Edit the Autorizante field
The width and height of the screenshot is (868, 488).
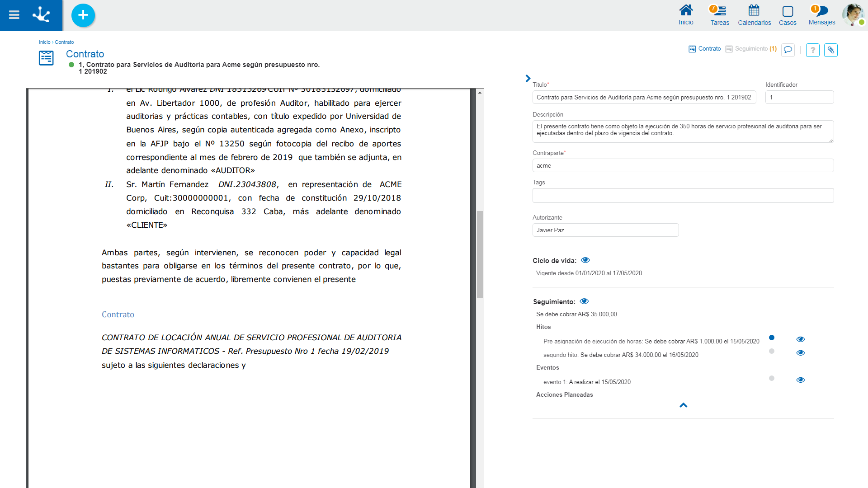coord(605,230)
